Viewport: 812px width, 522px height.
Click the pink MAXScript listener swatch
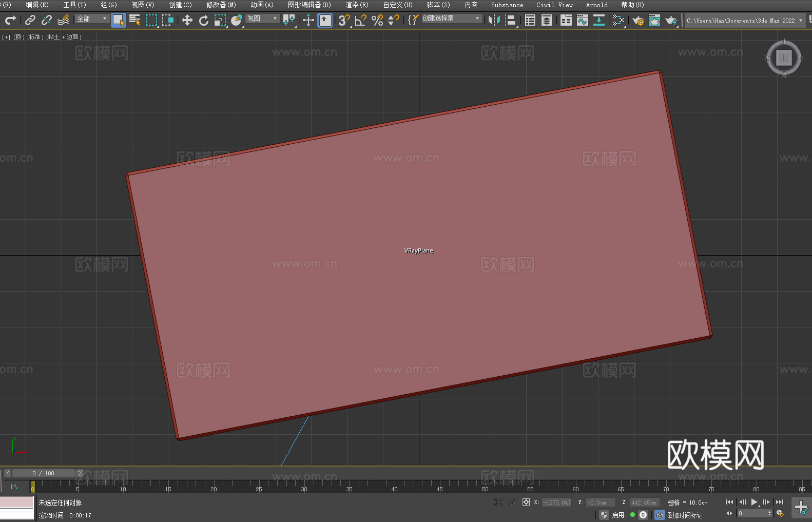point(17,501)
